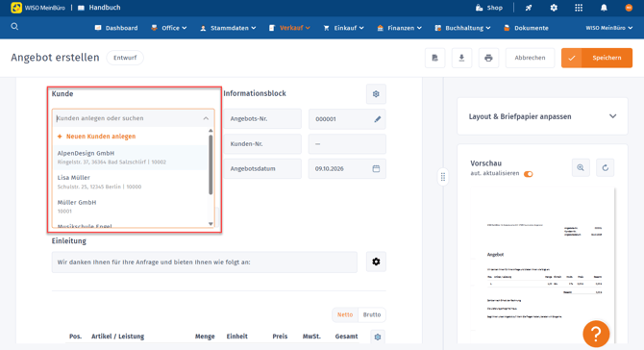Screen dimensions: 644x350
Task: Click the customer list scroll down arrow
Action: 211,224
